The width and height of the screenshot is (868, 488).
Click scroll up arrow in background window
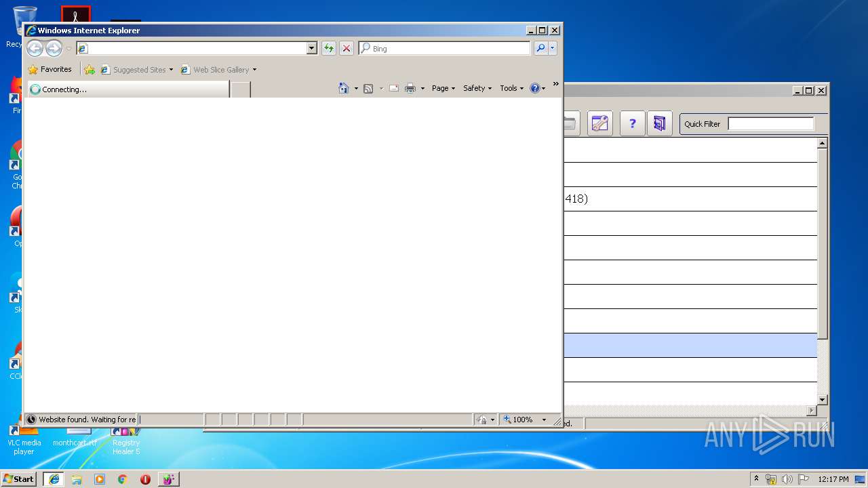coord(823,143)
